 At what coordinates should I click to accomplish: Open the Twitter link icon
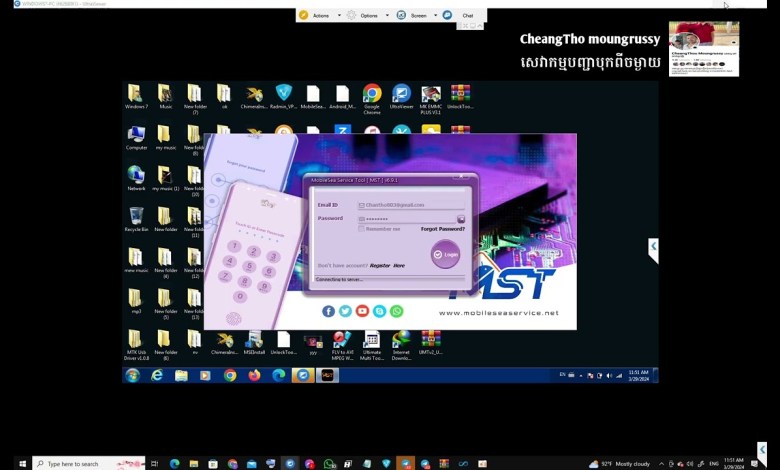coord(345,311)
